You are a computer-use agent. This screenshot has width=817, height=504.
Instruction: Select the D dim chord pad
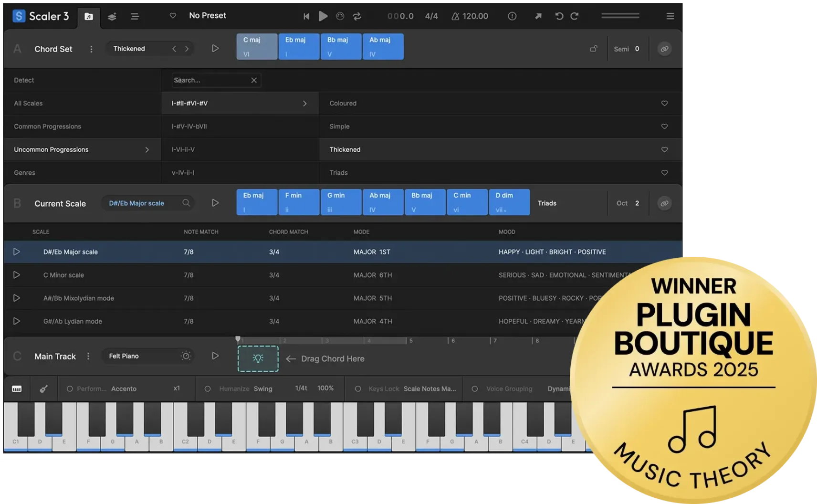click(509, 202)
